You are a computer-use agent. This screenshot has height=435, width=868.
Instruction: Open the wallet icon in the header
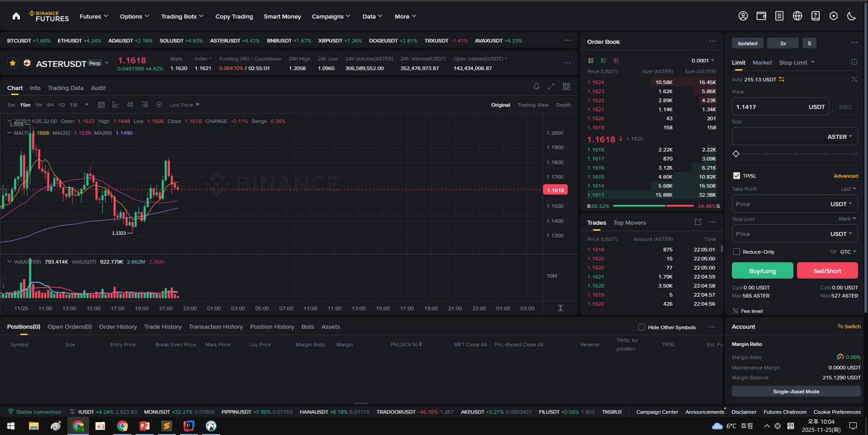761,16
